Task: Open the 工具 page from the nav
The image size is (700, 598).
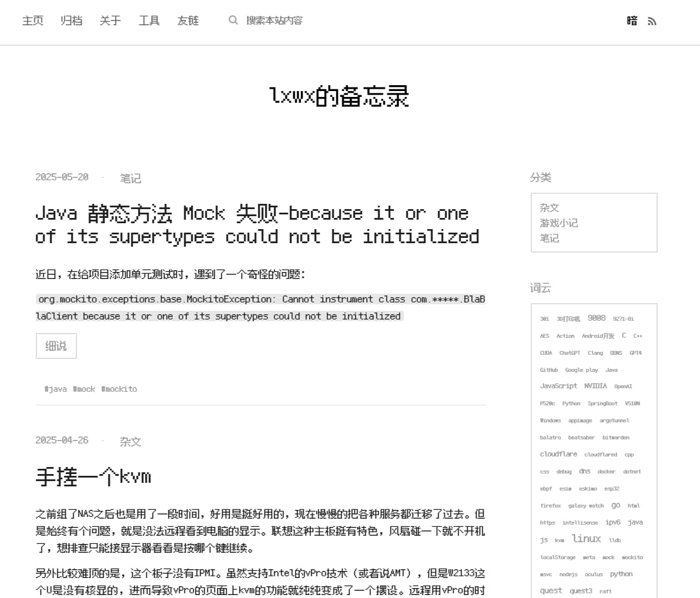Action: click(x=149, y=21)
